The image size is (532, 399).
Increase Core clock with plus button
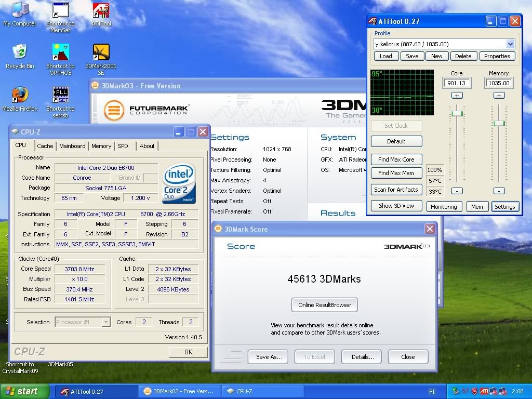(x=457, y=96)
